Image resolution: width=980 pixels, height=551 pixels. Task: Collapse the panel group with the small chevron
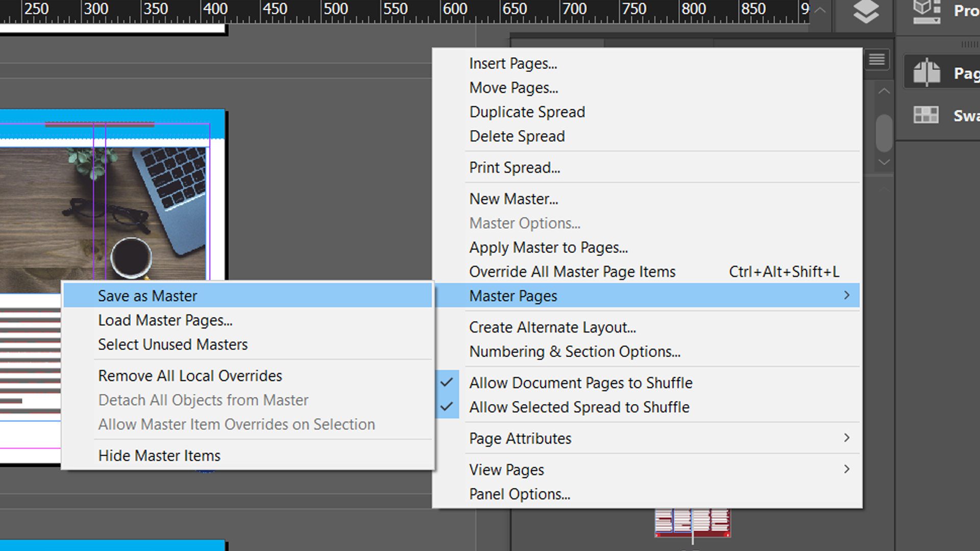(820, 10)
